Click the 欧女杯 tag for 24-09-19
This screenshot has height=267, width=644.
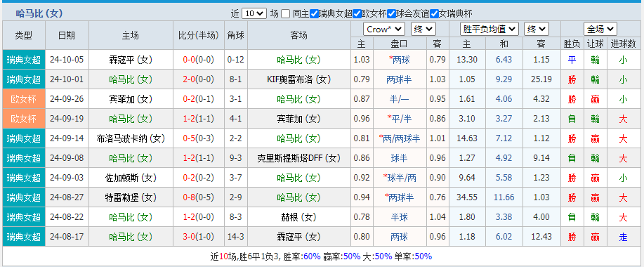pos(24,119)
